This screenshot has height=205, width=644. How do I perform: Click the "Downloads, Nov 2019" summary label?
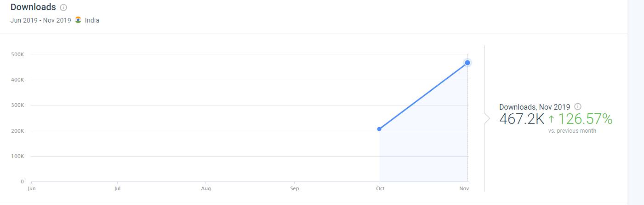coord(535,107)
